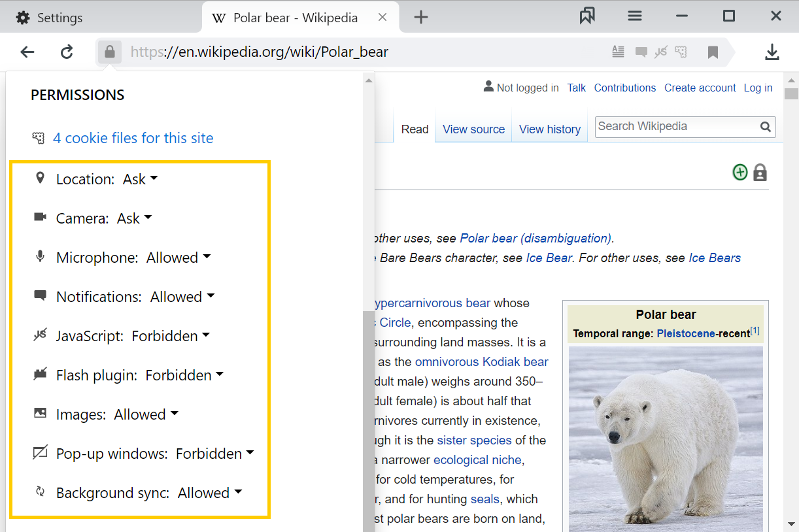Viewport: 799px width, 532px height.
Task: Expand the Flash plugin Forbidden dropdown
Action: (x=184, y=374)
